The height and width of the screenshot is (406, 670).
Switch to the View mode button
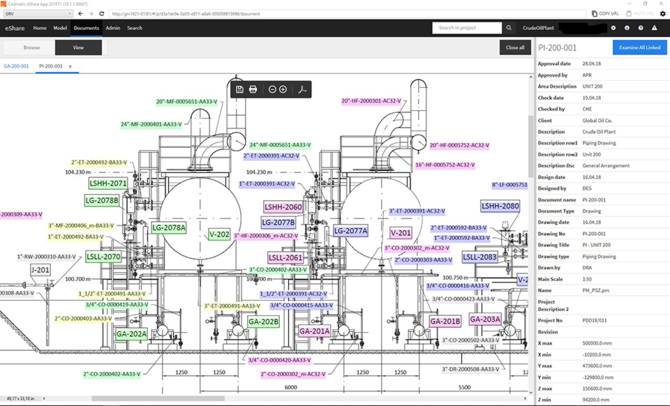[x=78, y=47]
